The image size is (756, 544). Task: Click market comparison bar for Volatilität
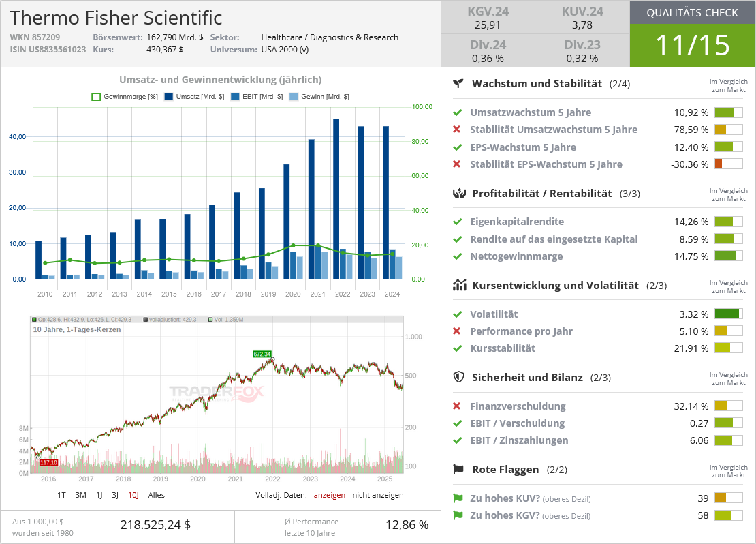(729, 314)
